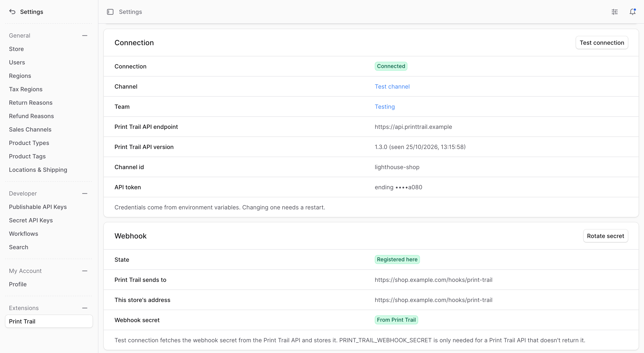Collapse the My Account section

coord(85,271)
